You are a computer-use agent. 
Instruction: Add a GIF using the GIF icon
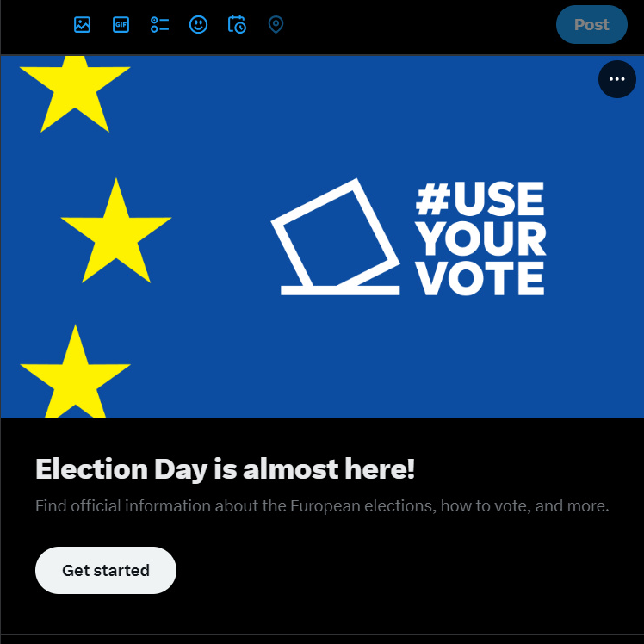(x=121, y=25)
